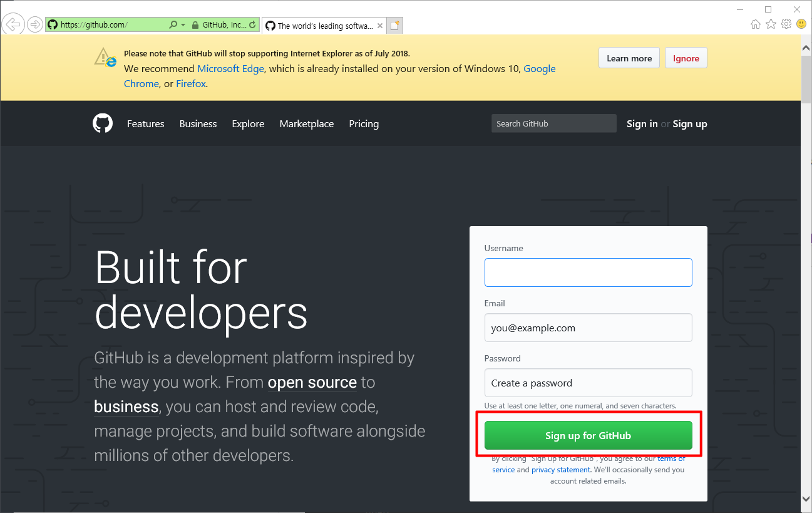
Task: Open the address bar autocomplete dropdown arrow
Action: point(183,25)
